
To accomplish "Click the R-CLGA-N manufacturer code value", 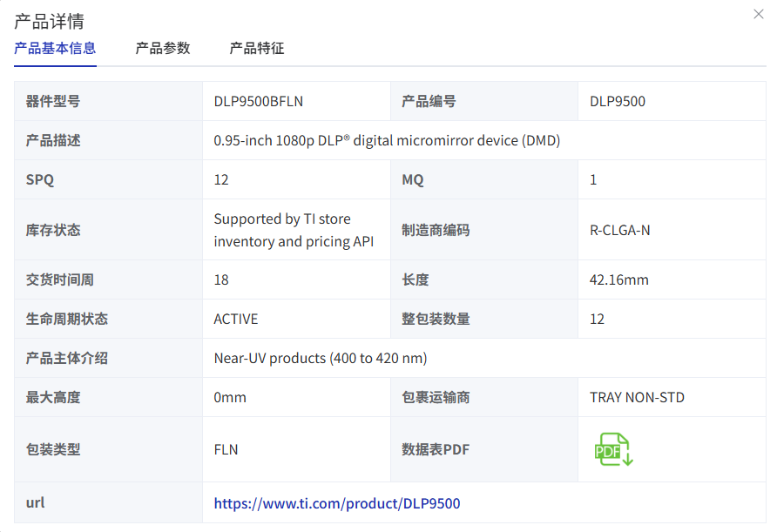I will (619, 231).
